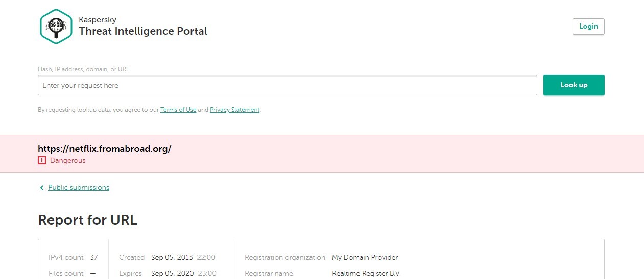The height and width of the screenshot is (279, 644).
Task: Click the Created date Sep 05, 2013
Action: click(172, 257)
